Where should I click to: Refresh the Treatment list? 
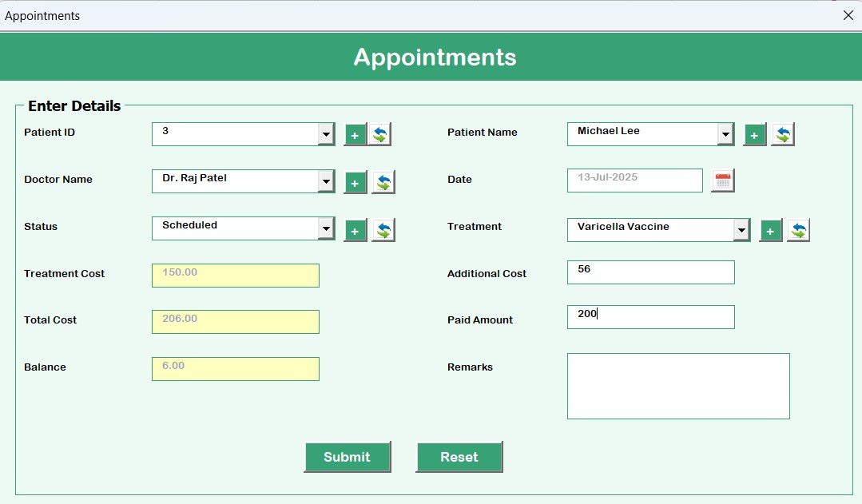pyautogui.click(x=798, y=231)
